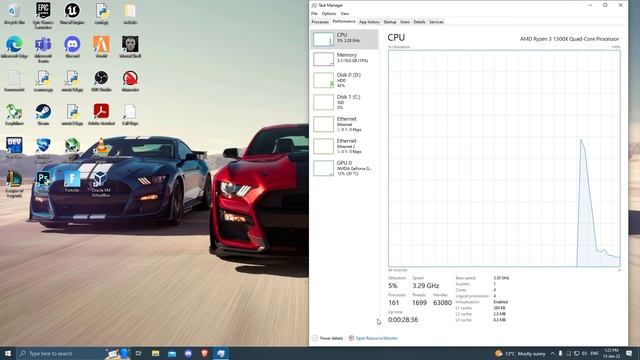Click the microphone icon in system tray
Image resolution: width=640 pixels, height=360 pixels.
(x=560, y=353)
